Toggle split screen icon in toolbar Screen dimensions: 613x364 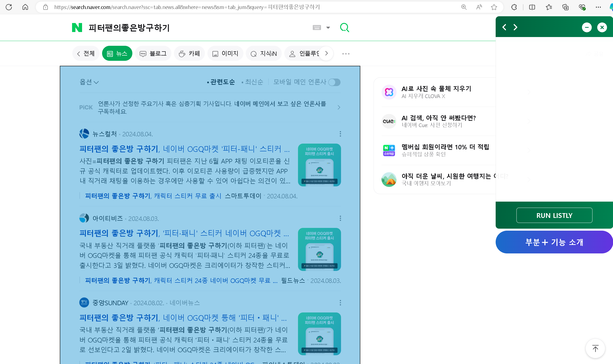pos(532,7)
